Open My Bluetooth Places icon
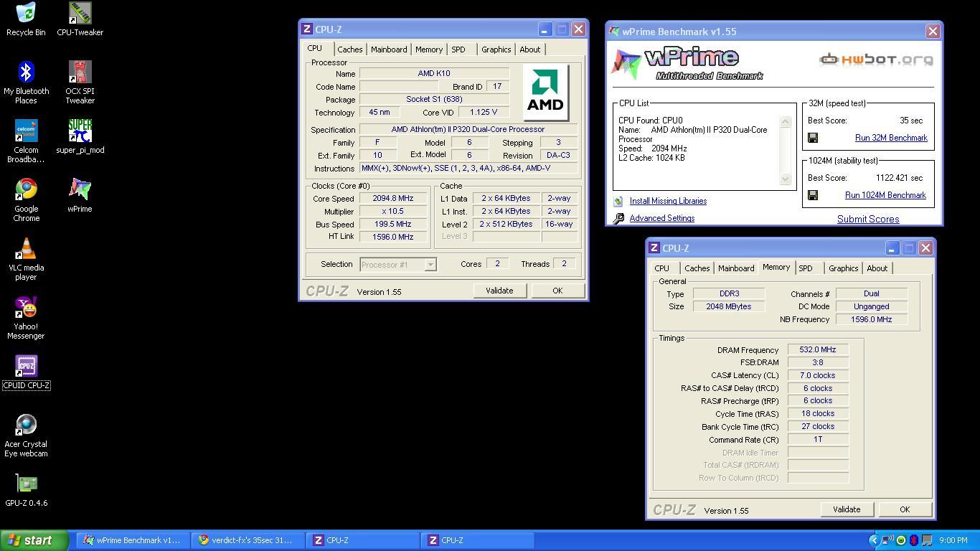 [26, 83]
